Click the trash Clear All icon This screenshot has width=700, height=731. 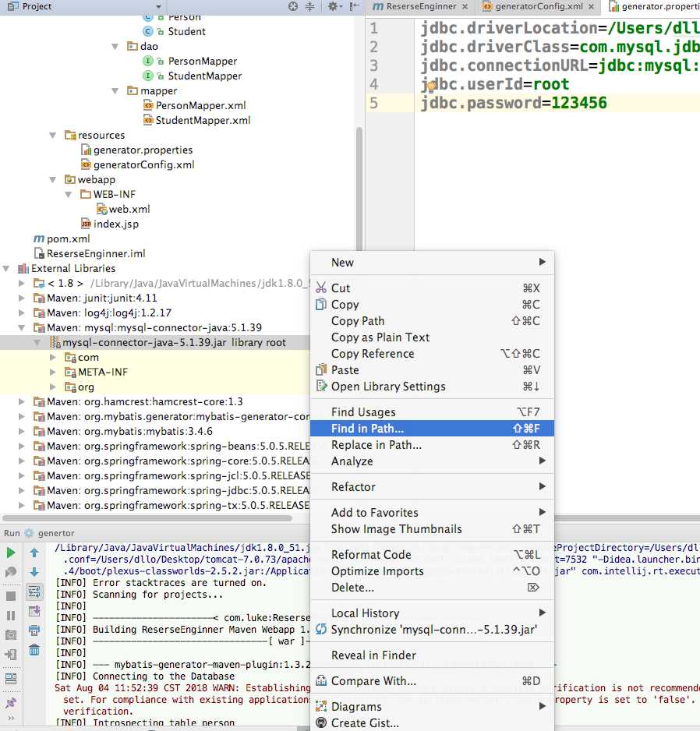(x=34, y=650)
